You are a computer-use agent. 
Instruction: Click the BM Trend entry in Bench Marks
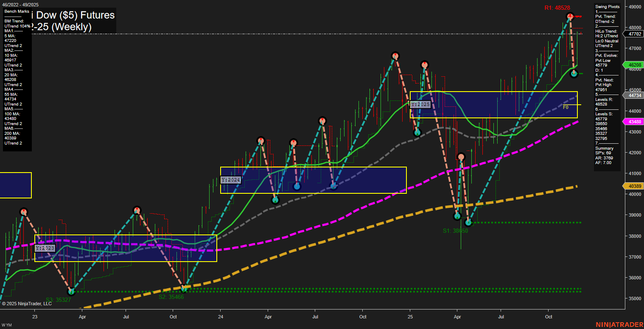tap(17, 23)
